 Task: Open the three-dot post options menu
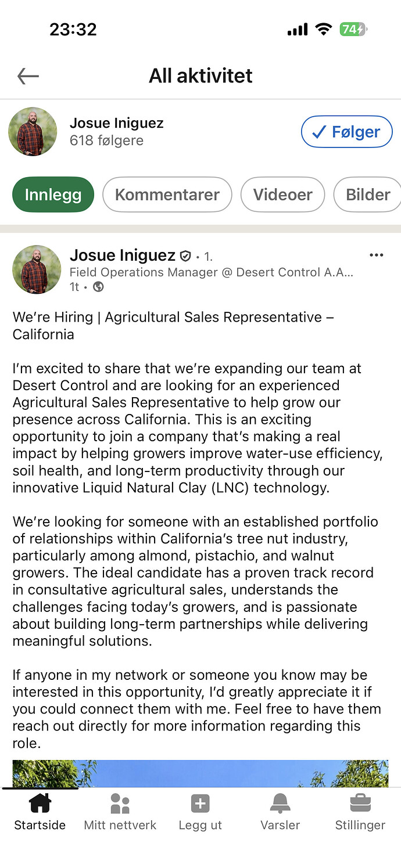point(377,255)
